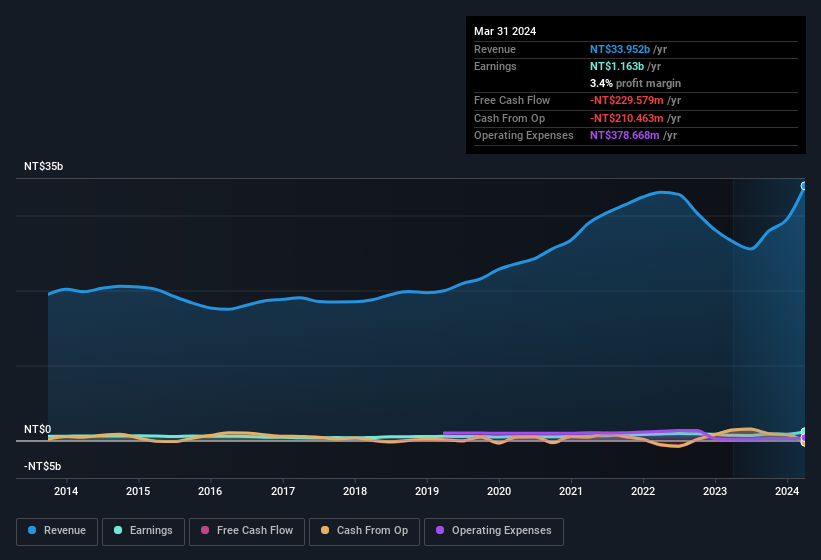Click the teal Earnings legend dot
The height and width of the screenshot is (560, 821).
[119, 531]
